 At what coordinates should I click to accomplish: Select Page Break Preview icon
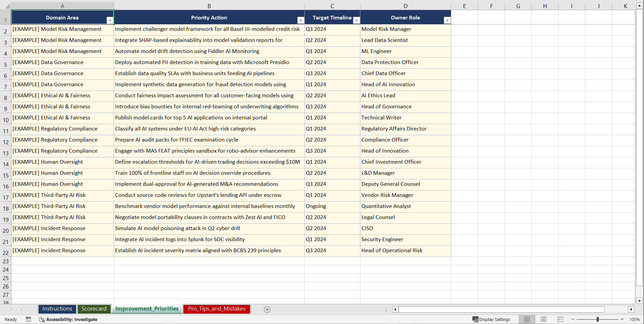point(560,319)
